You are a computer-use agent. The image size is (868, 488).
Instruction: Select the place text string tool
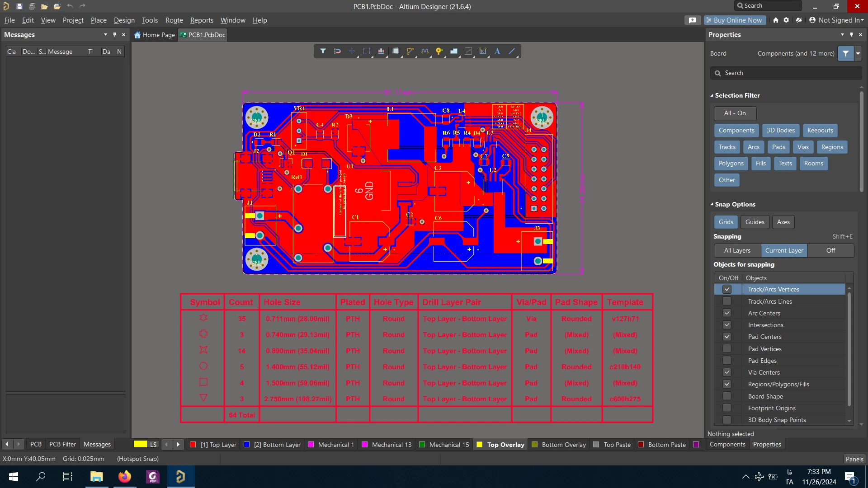pos(497,51)
